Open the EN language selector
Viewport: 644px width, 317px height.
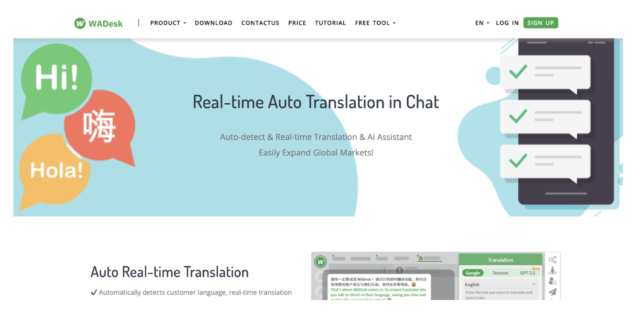click(482, 23)
